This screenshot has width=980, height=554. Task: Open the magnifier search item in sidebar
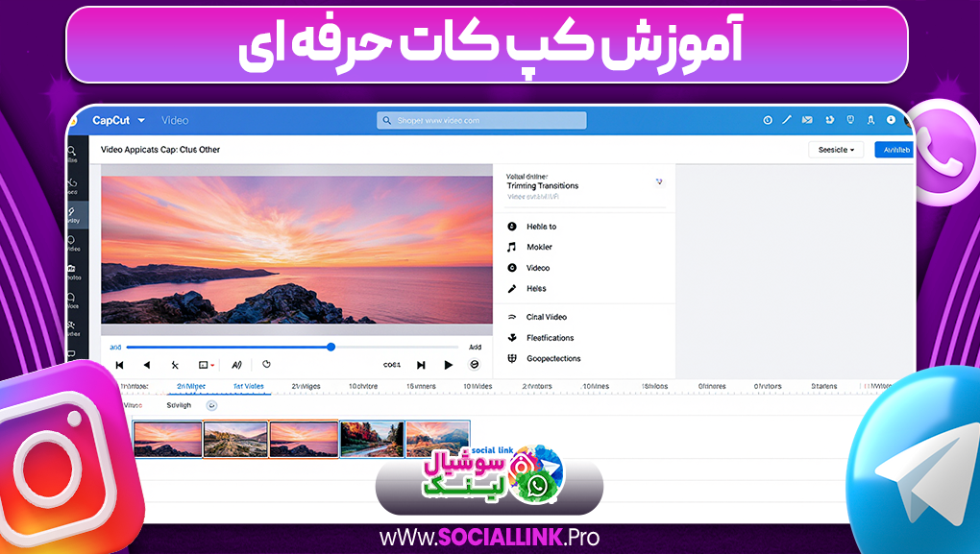tap(72, 154)
